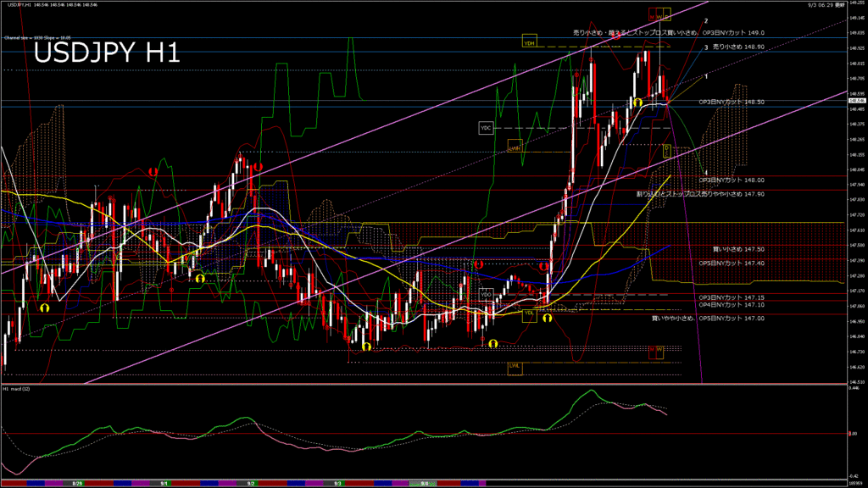Click the orange LWL box marker
This screenshot has width=868, height=488.
tap(515, 366)
